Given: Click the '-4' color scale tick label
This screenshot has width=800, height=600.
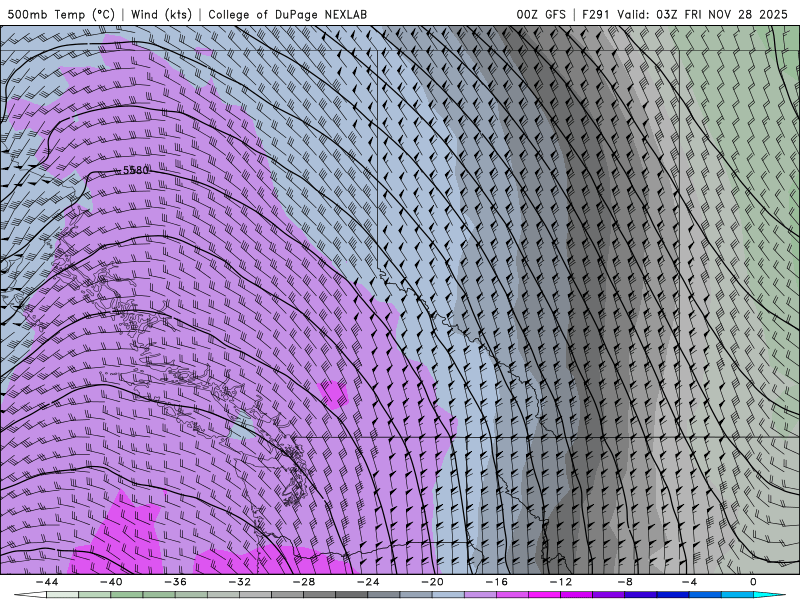Looking at the screenshot, I should click(689, 582).
